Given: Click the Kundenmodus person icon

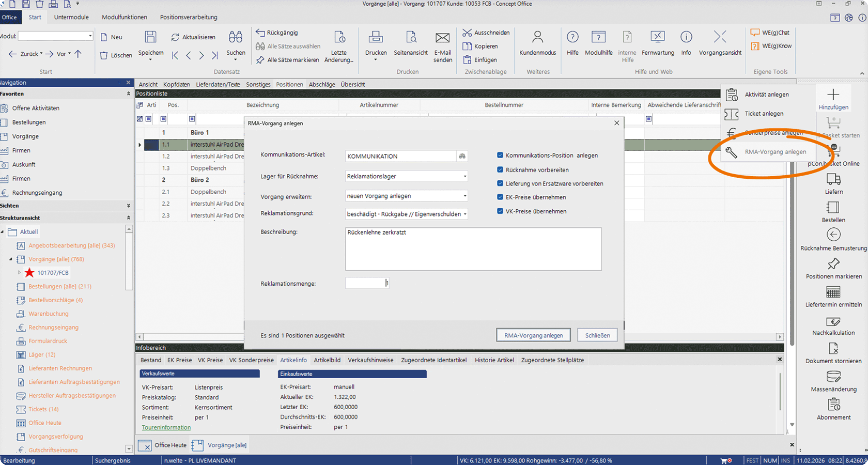Looking at the screenshot, I should 537,38.
